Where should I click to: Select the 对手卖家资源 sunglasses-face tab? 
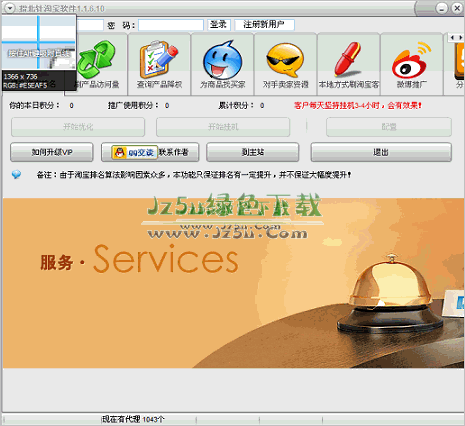[x=285, y=64]
